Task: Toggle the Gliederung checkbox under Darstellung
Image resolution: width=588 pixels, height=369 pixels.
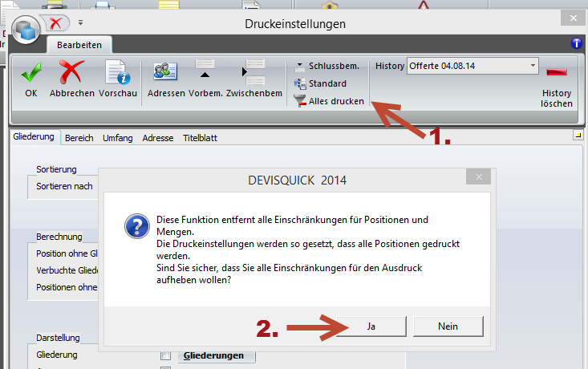Action: click(x=165, y=355)
